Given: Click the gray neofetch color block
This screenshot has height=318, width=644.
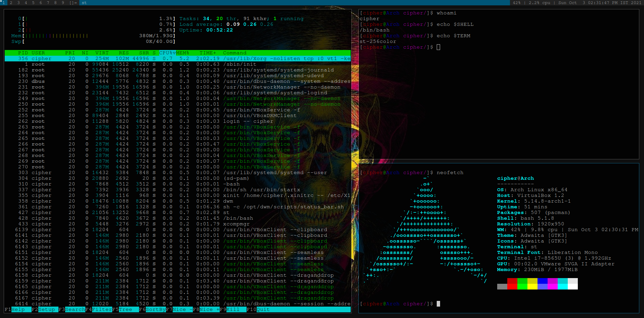Looking at the screenshot, I should 502,287.
